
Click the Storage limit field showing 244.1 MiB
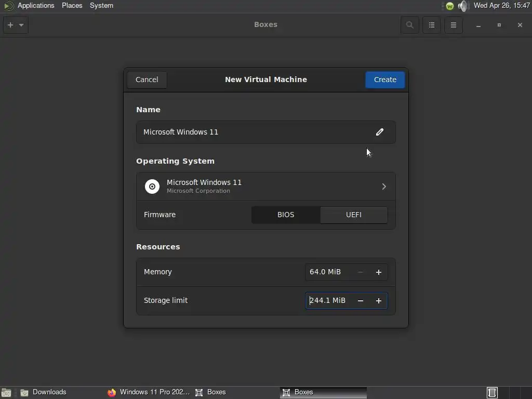pos(328,301)
